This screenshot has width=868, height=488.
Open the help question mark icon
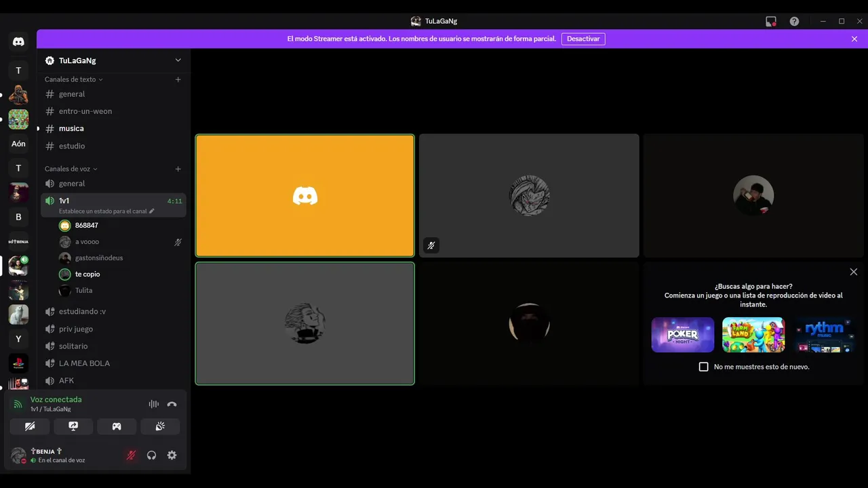pyautogui.click(x=794, y=21)
